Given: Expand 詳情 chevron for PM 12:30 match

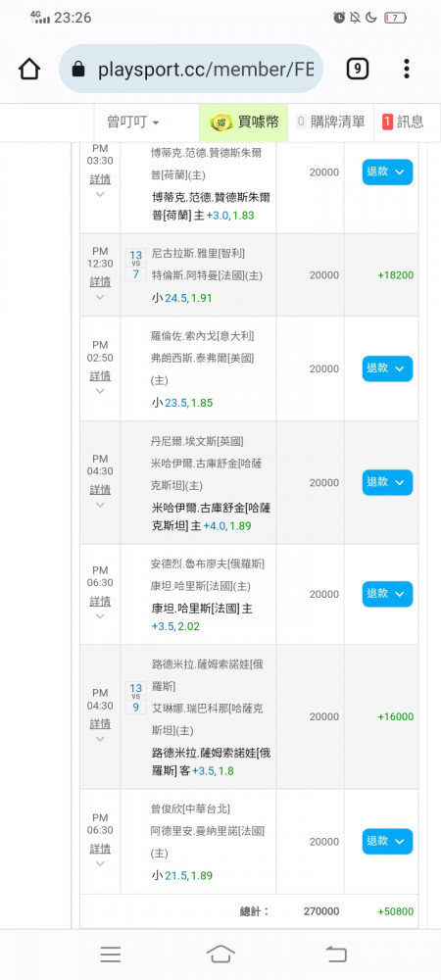Looking at the screenshot, I should [x=100, y=297].
